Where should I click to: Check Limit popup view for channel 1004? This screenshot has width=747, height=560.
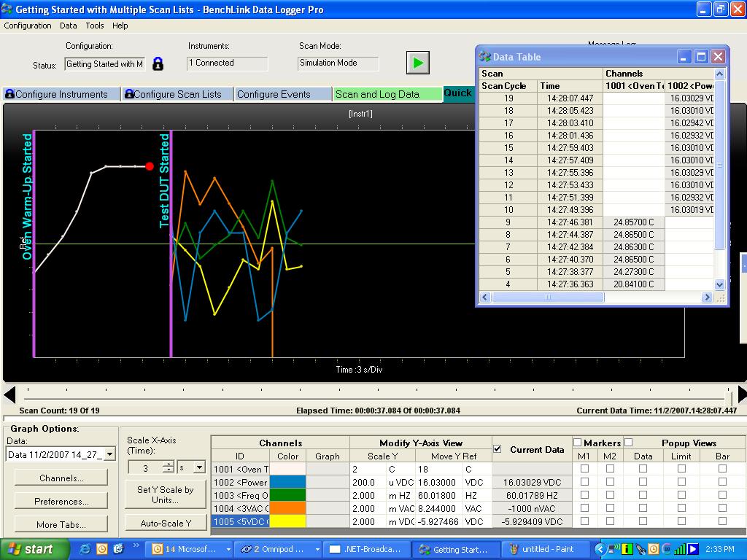point(682,508)
